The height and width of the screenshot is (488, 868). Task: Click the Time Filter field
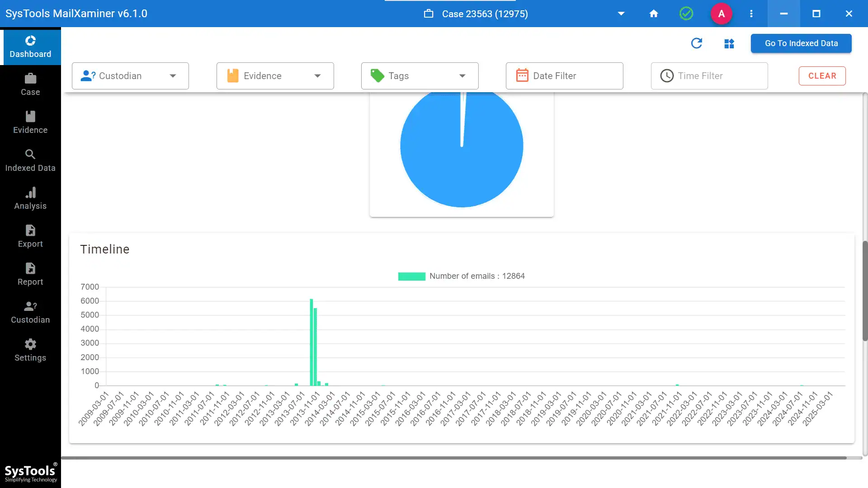(x=709, y=76)
